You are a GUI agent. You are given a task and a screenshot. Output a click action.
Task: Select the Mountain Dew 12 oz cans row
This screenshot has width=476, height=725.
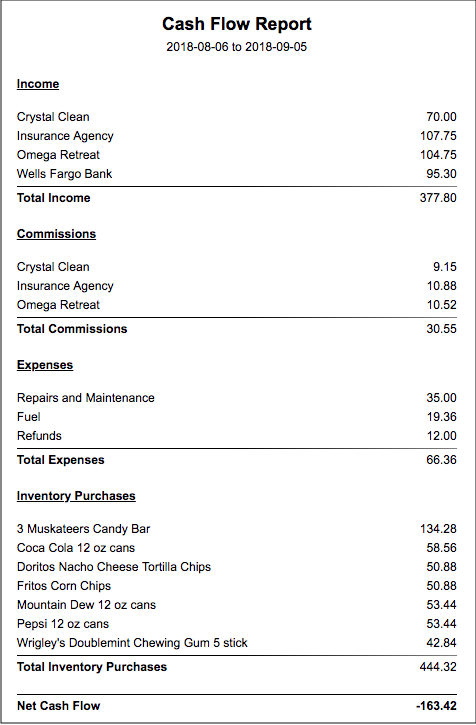pyautogui.click(x=236, y=604)
